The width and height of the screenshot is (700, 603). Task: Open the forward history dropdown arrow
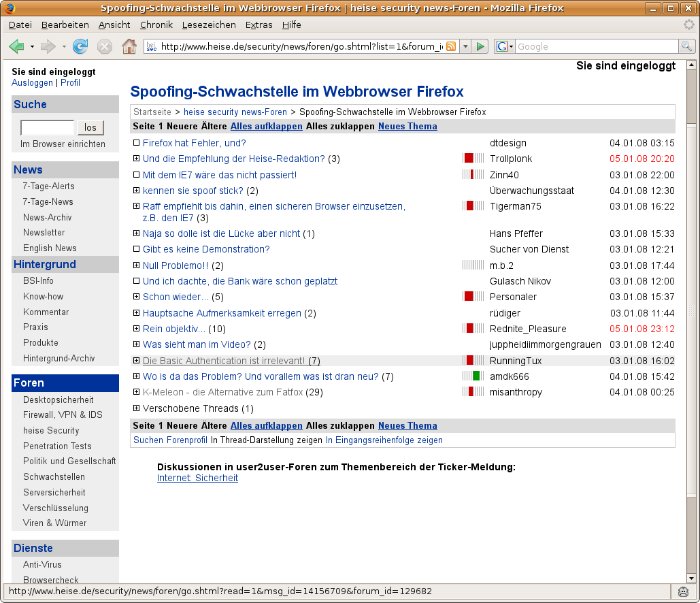pyautogui.click(x=64, y=46)
